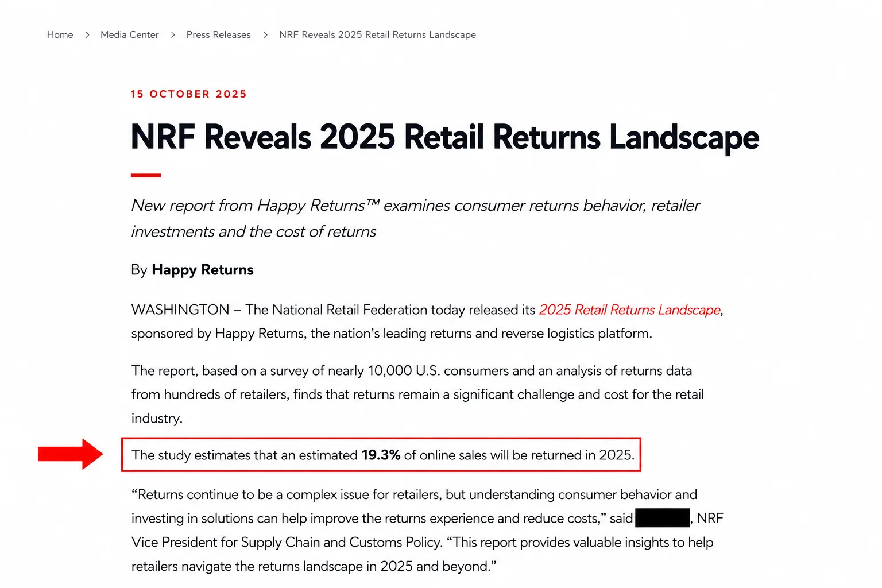Image resolution: width=882 pixels, height=588 pixels.
Task: Go to Home breadcrumb link
Action: click(x=60, y=34)
